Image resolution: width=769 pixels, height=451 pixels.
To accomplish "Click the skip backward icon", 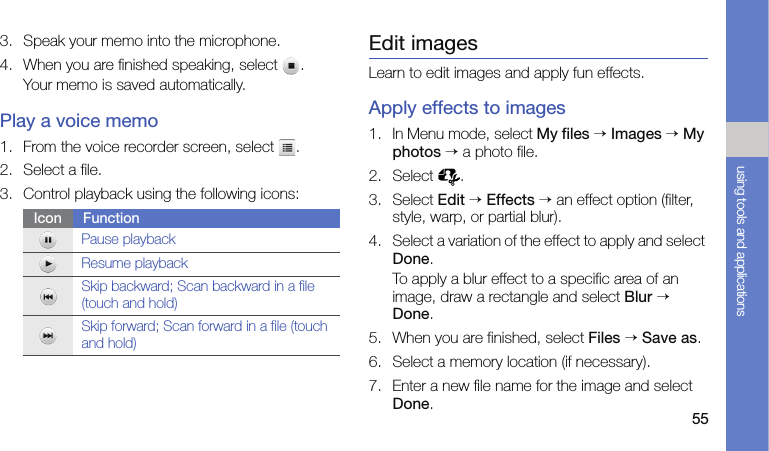I will [48, 296].
